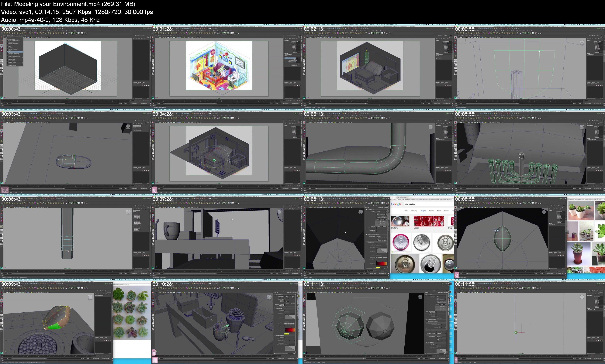The width and height of the screenshot is (605, 364).
Task: Click the view cube in the 08:13 frame
Action: (x=360, y=212)
